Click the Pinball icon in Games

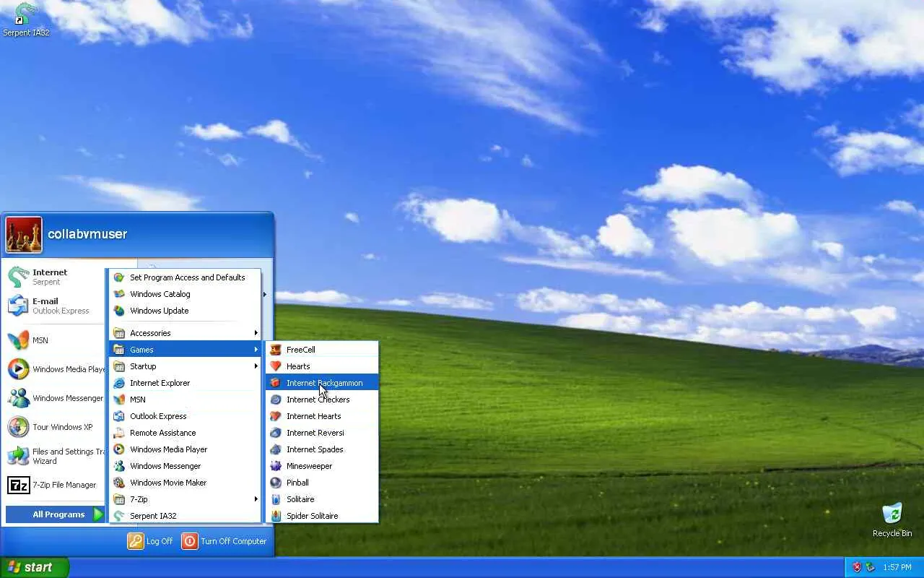coord(276,483)
